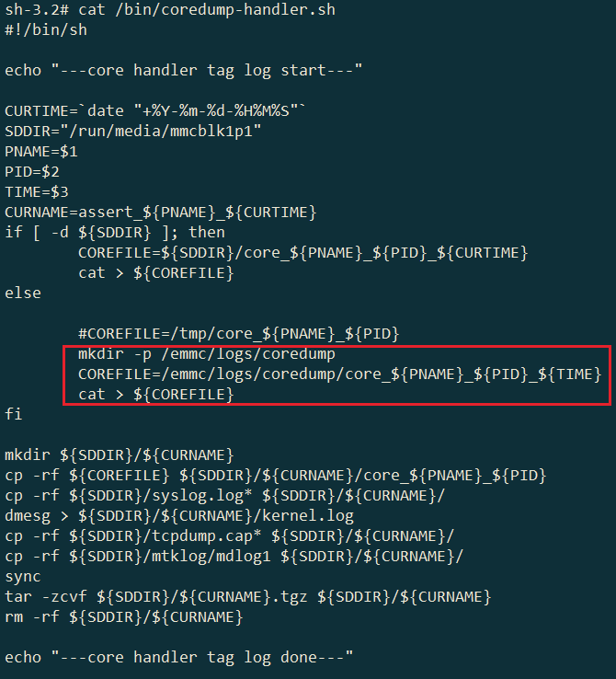Click the TIME=$3 variable line
The height and width of the screenshot is (679, 616).
click(x=37, y=192)
